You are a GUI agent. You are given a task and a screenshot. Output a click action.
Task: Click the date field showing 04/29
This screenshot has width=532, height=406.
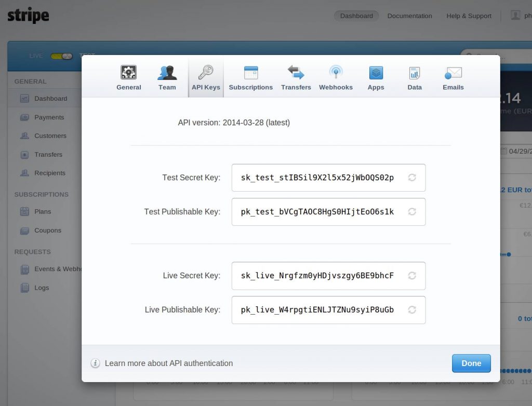click(516, 151)
